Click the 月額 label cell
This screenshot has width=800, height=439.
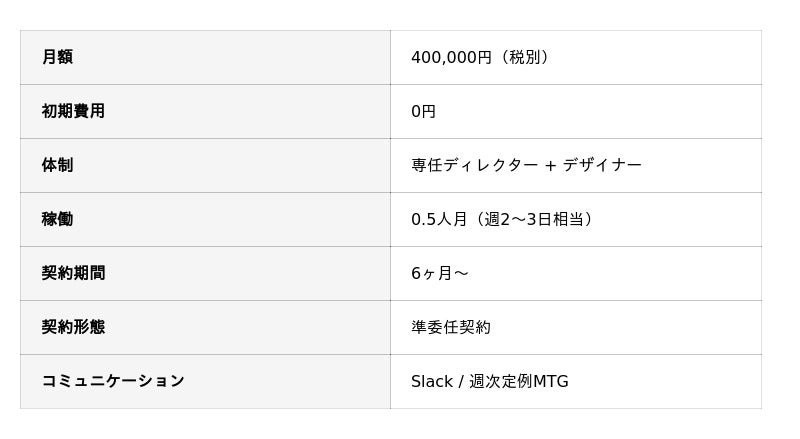point(57,58)
